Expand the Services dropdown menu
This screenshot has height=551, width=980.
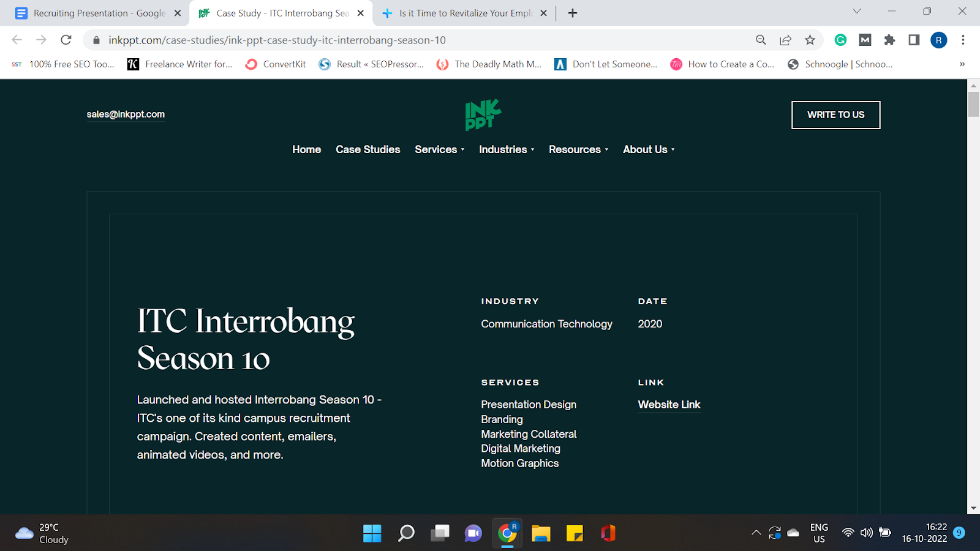coord(439,149)
